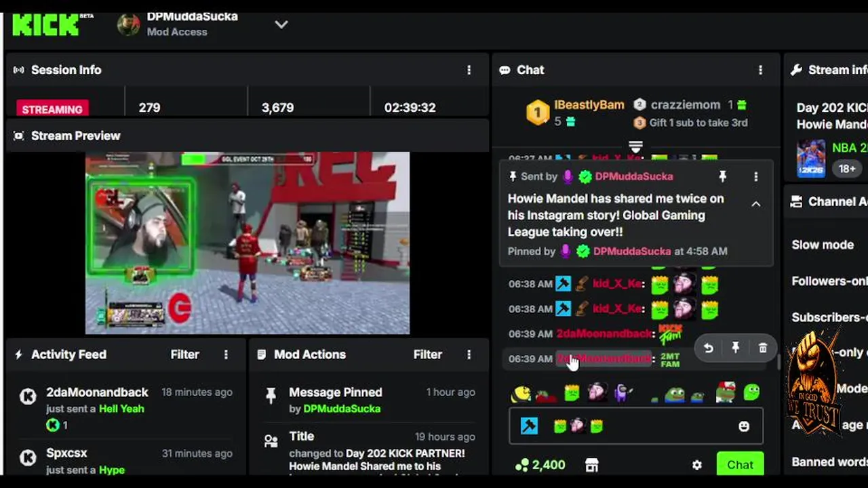
Task: Click the DPMuddaSucka avatar in header
Action: coord(129,24)
